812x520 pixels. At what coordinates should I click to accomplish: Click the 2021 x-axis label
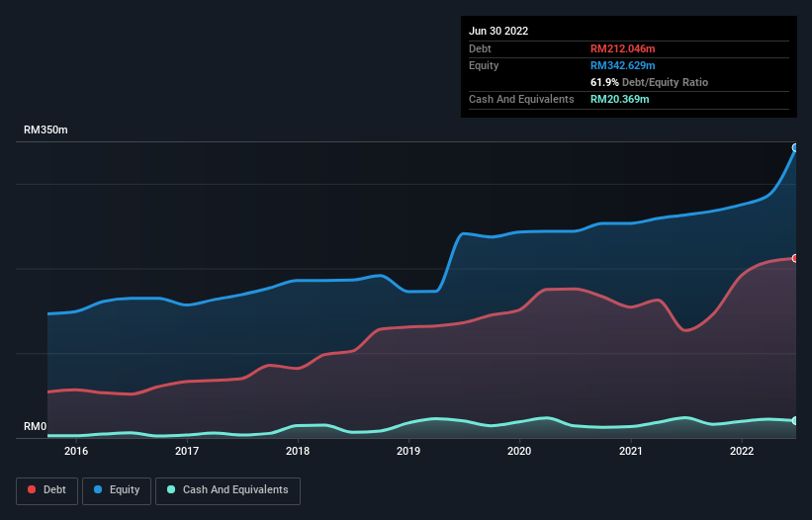[x=631, y=451]
